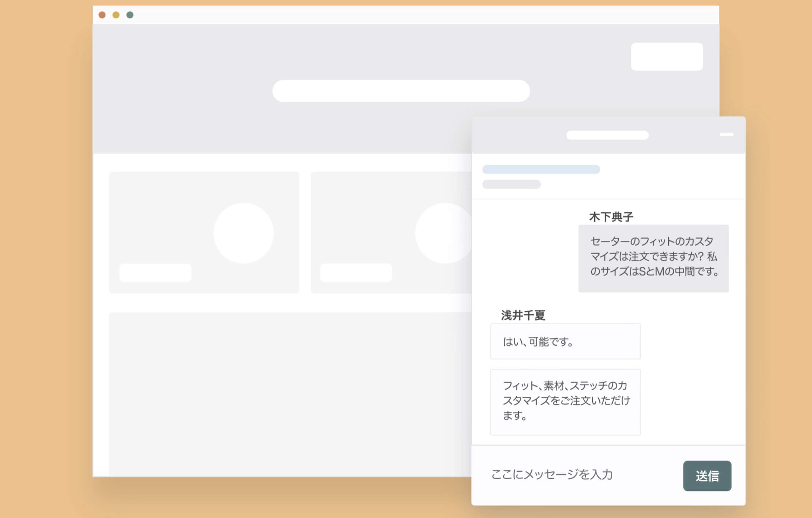Screen dimensions: 812x518
Task: Click the wide search bar placeholder
Action: [x=401, y=91]
